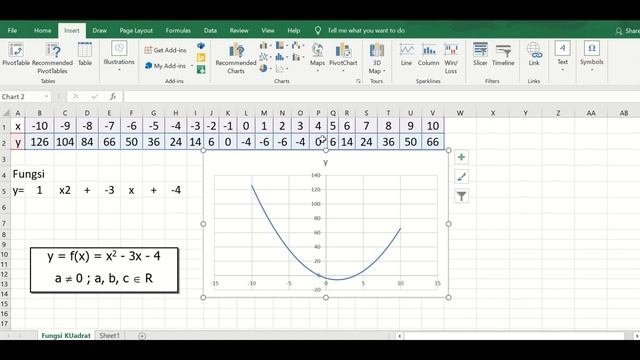Open Recommended PivotTables

(52, 58)
